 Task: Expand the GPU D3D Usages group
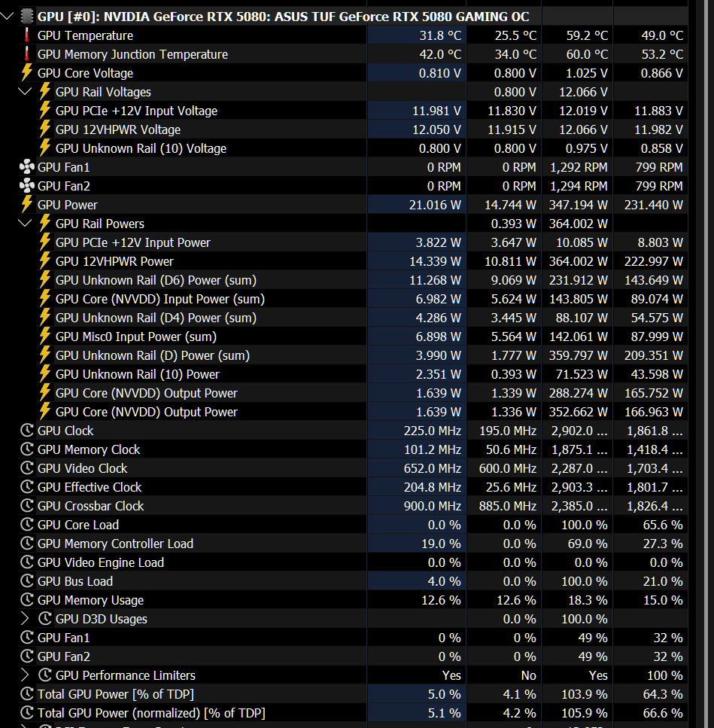[26, 619]
